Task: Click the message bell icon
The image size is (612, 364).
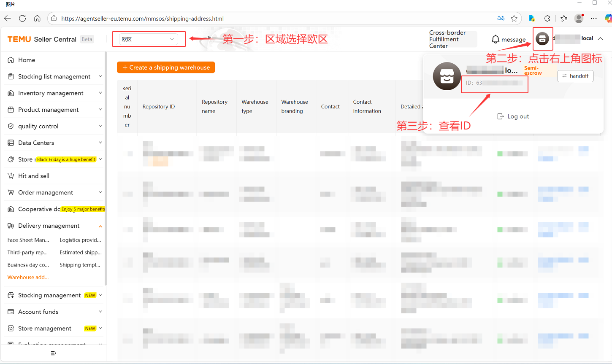Action: pyautogui.click(x=496, y=39)
